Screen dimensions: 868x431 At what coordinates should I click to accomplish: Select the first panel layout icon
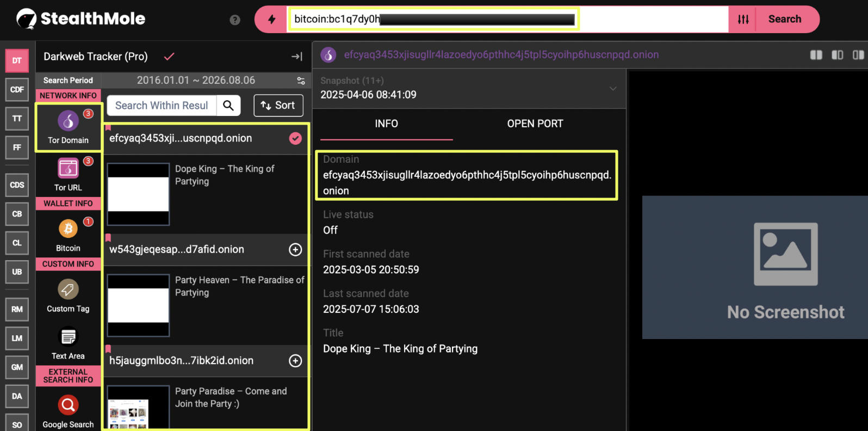(x=816, y=54)
